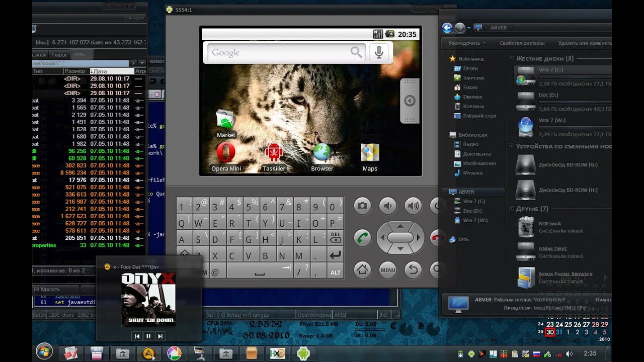The image size is (644, 362).
Task: Open Справка menu in file manager
Action: pyautogui.click(x=134, y=18)
